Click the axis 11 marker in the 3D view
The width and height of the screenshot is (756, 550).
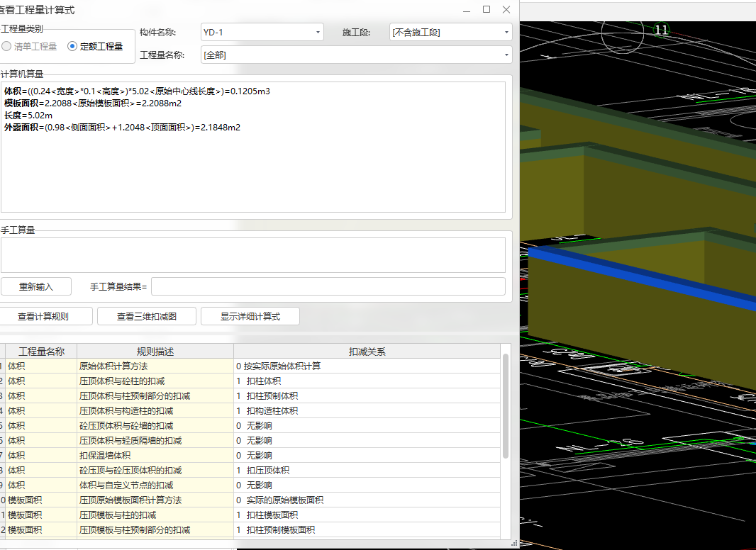click(x=661, y=30)
